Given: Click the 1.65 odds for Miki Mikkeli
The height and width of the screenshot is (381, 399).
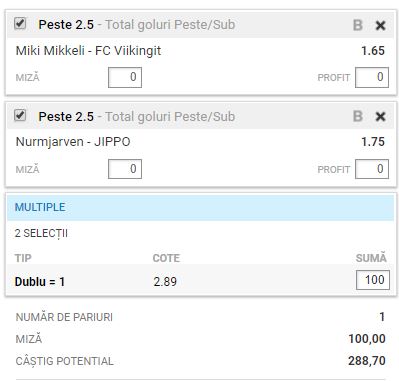Looking at the screenshot, I should (x=373, y=51).
